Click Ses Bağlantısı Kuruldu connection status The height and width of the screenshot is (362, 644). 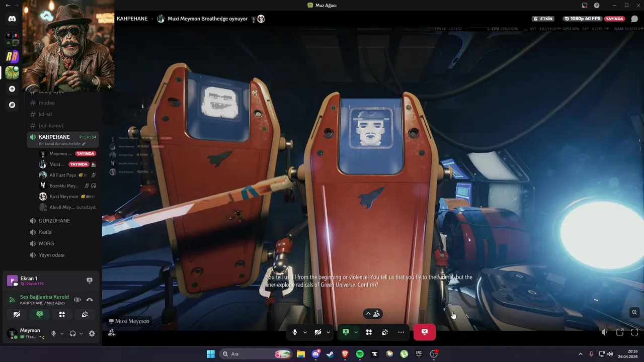pyautogui.click(x=44, y=297)
